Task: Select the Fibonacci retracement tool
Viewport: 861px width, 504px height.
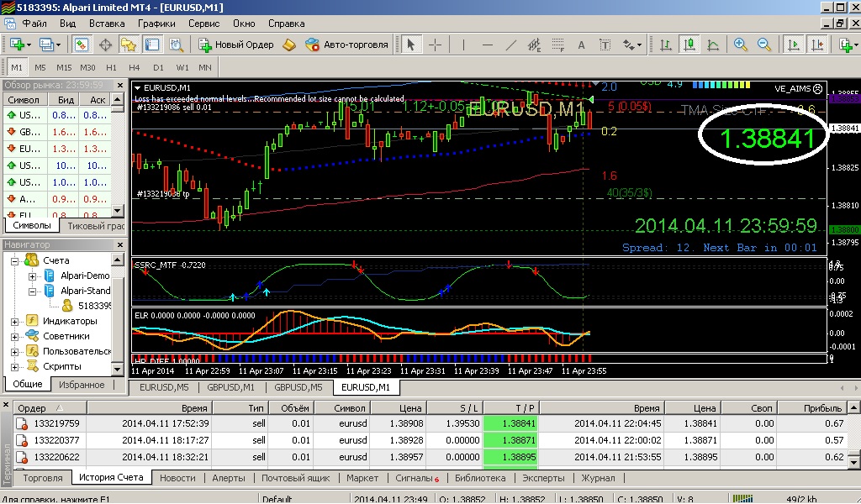Action: [x=558, y=45]
